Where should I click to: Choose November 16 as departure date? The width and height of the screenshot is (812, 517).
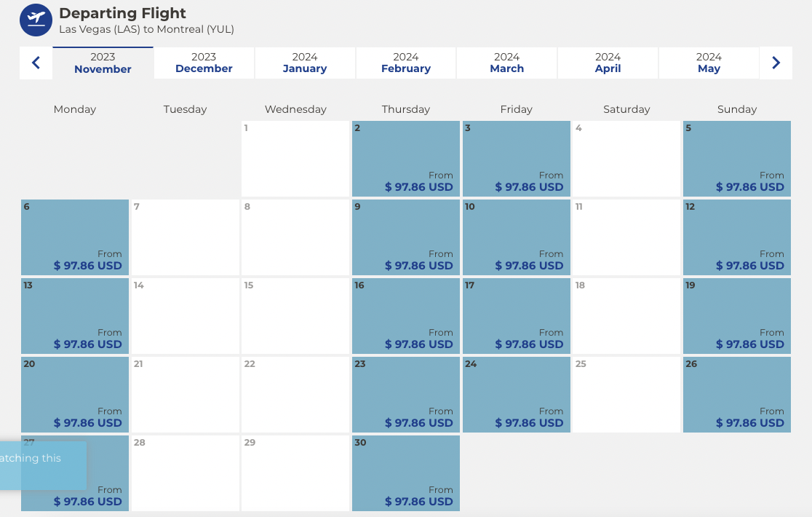(405, 315)
